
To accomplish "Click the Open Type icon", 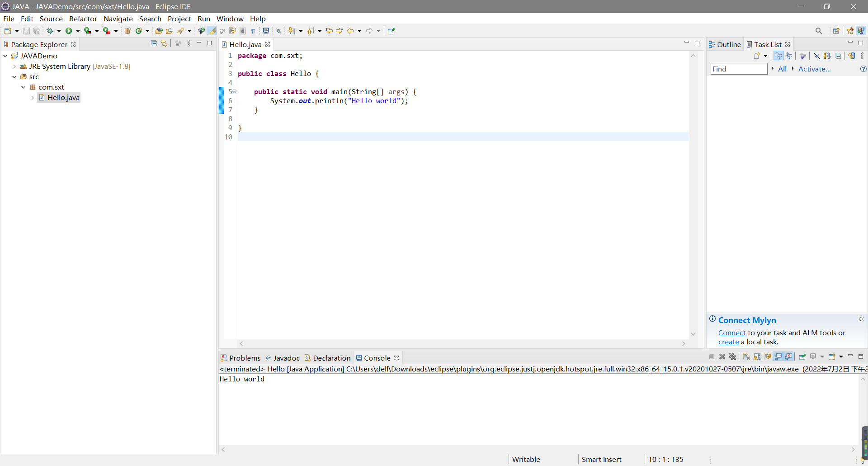I will [159, 31].
